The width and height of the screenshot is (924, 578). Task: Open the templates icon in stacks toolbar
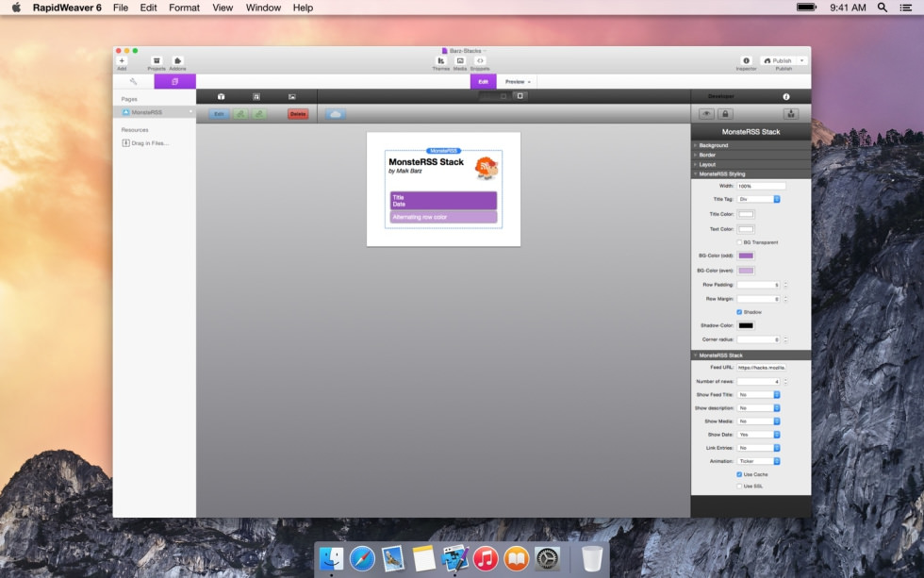pos(256,96)
